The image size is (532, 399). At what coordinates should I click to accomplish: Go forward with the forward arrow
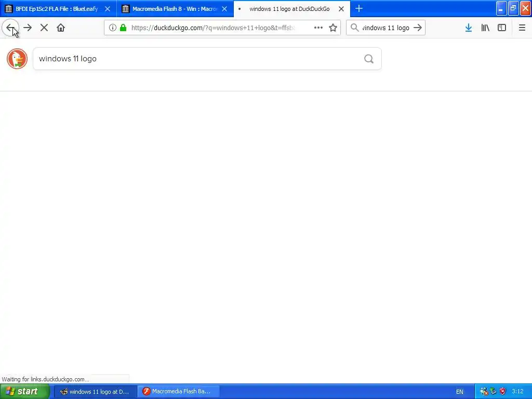coord(28,28)
